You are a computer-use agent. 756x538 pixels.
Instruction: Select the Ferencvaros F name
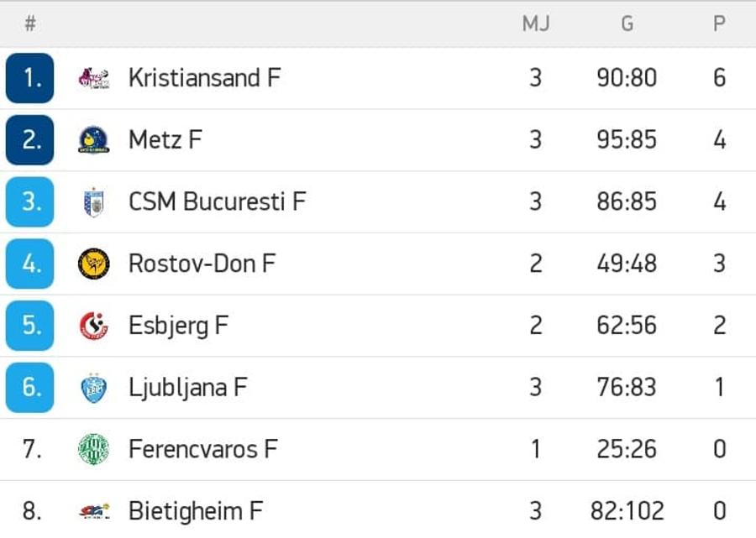pyautogui.click(x=203, y=449)
